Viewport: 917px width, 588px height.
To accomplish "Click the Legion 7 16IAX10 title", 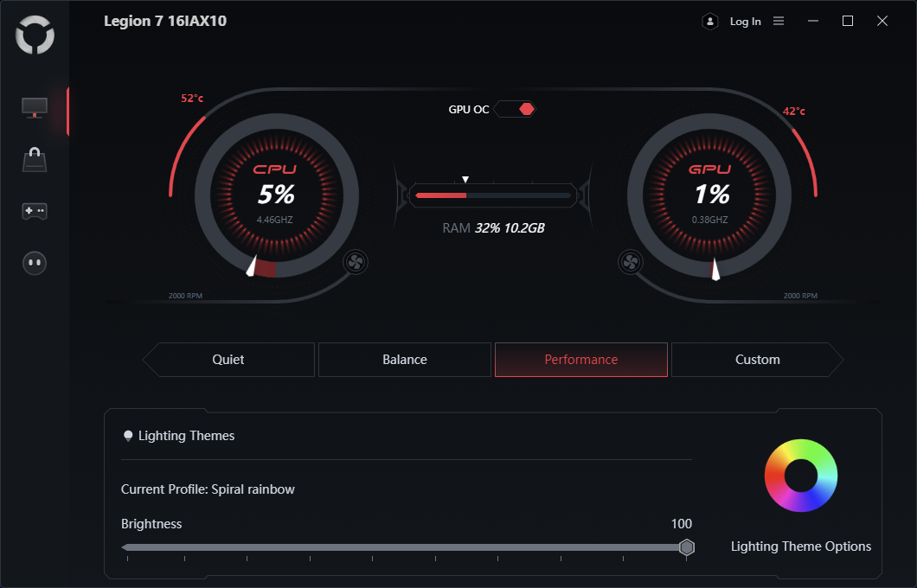I will click(x=165, y=21).
